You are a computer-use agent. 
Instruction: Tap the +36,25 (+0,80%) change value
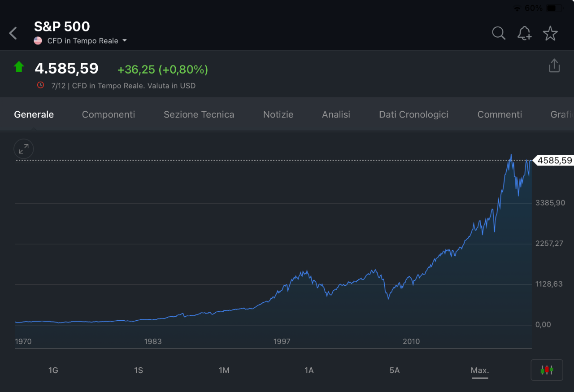[162, 70]
